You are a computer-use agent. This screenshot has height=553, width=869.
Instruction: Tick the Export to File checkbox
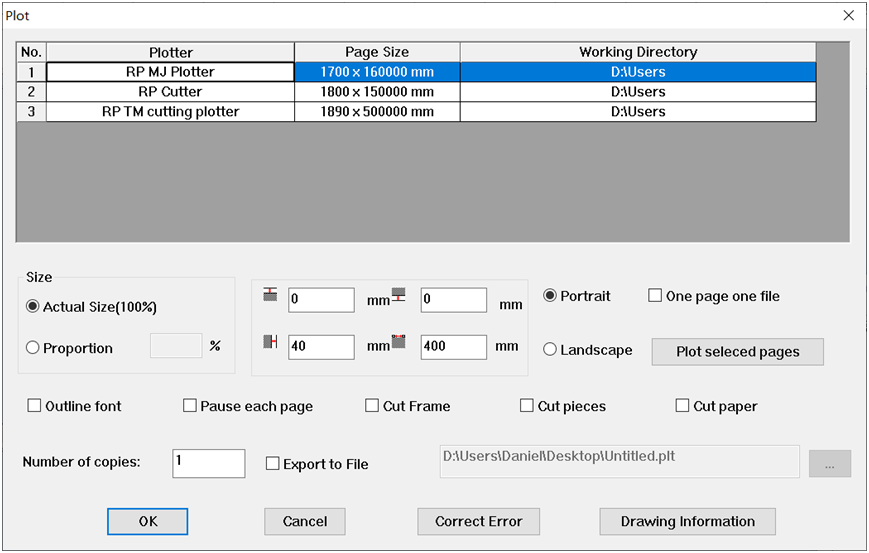(x=273, y=464)
